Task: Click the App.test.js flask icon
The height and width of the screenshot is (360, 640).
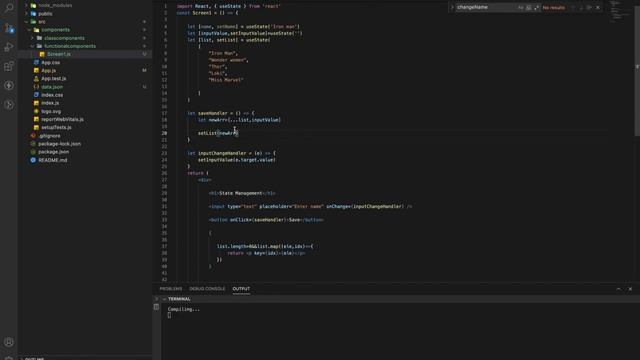Action: click(36, 78)
